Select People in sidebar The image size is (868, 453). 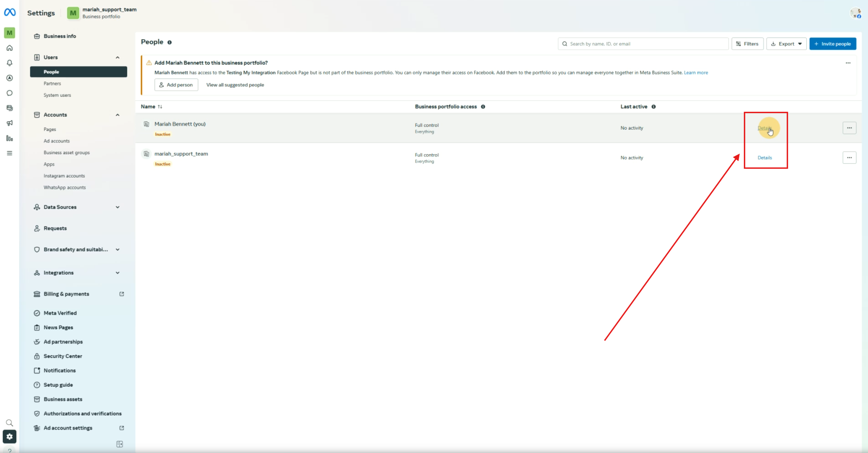[79, 72]
